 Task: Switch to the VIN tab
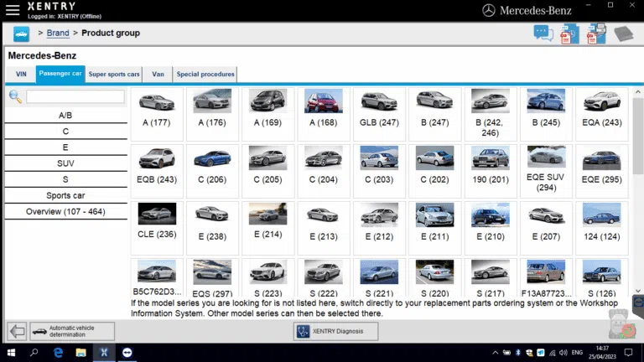point(21,75)
